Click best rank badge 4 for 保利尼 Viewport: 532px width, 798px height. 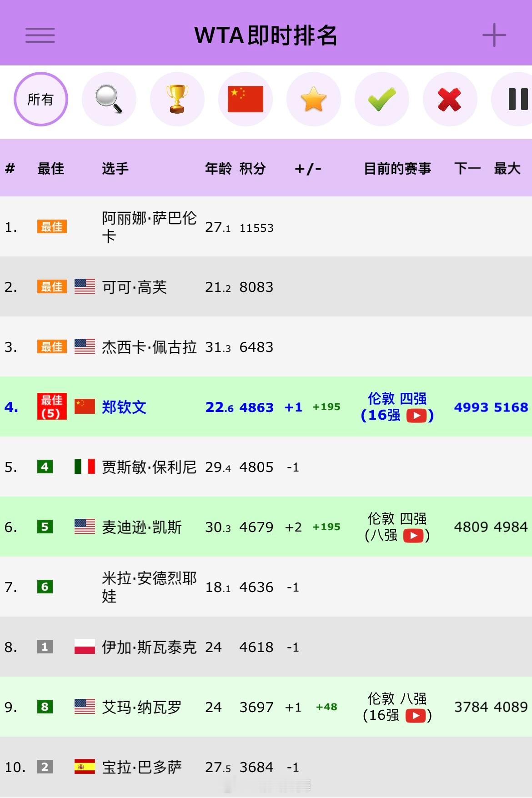coord(45,467)
